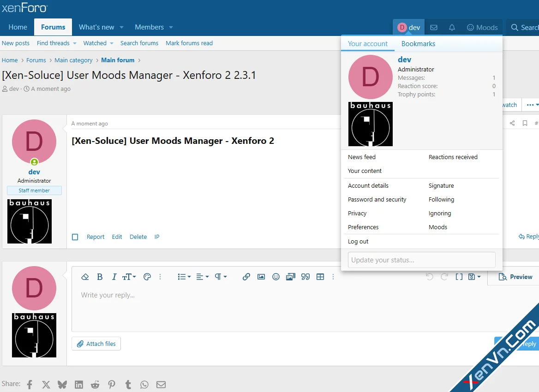Open the text size dropdown in editor
Image resolution: width=539 pixels, height=392 pixels.
pyautogui.click(x=129, y=277)
